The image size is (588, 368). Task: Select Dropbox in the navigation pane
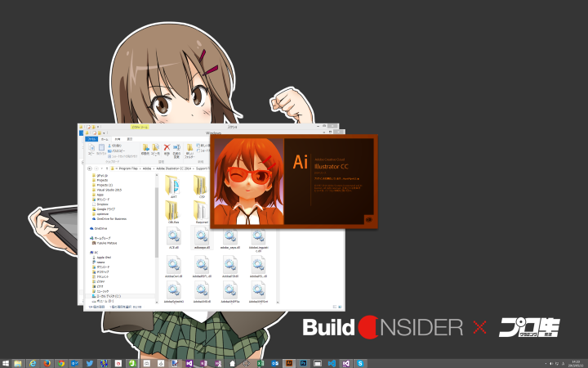101,204
